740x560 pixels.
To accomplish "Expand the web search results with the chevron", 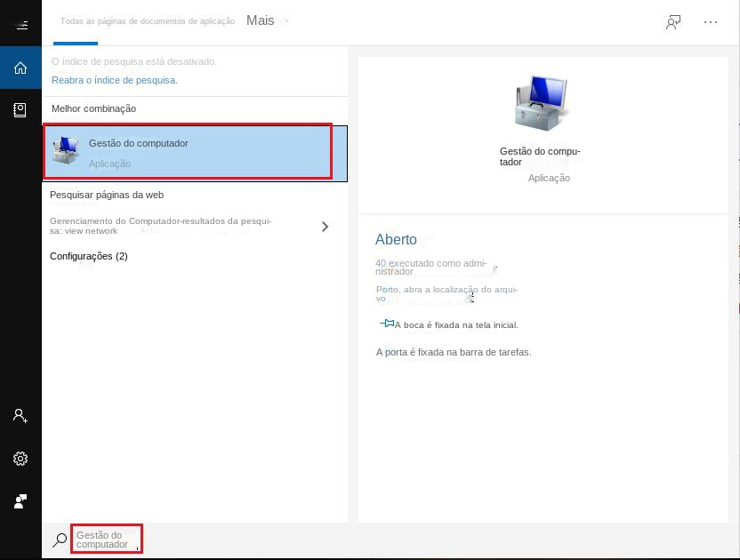I will 325,226.
